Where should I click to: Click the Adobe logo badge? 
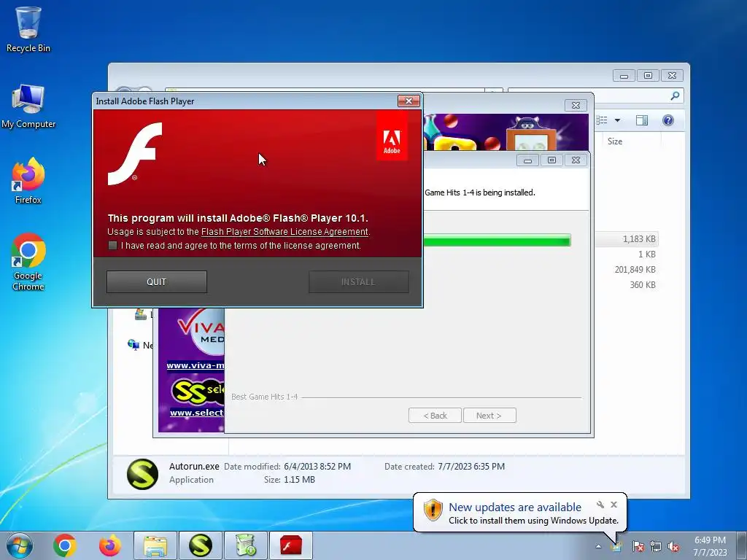click(392, 136)
